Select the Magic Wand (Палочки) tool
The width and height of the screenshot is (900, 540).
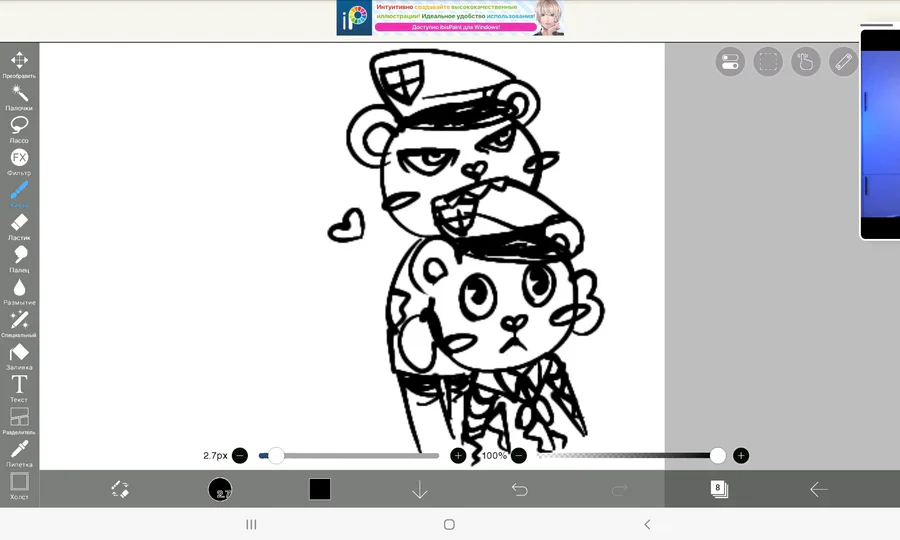click(x=19, y=97)
